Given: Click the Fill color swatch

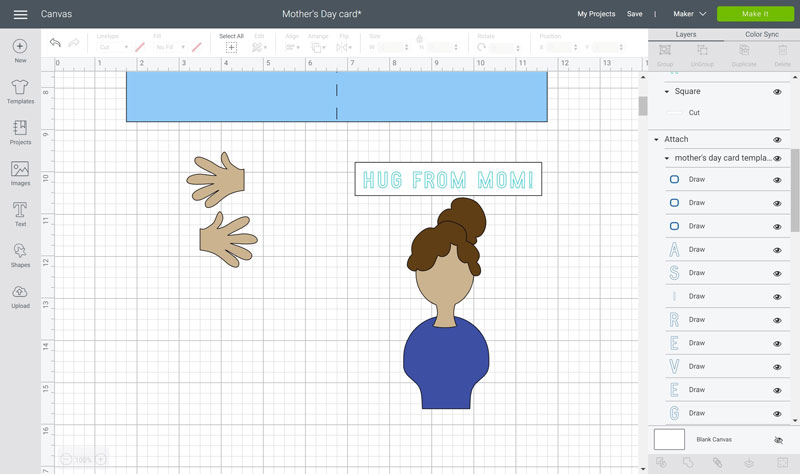Looking at the screenshot, I should [196, 47].
